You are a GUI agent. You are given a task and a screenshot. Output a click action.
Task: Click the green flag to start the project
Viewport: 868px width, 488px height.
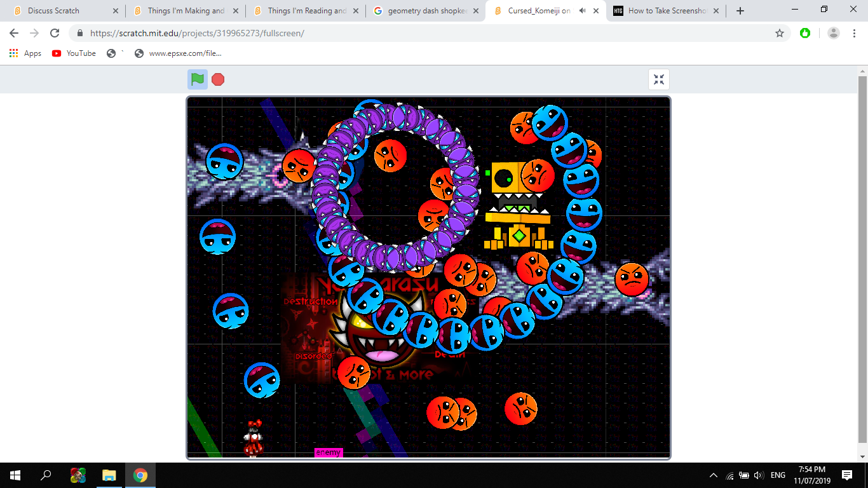[198, 79]
